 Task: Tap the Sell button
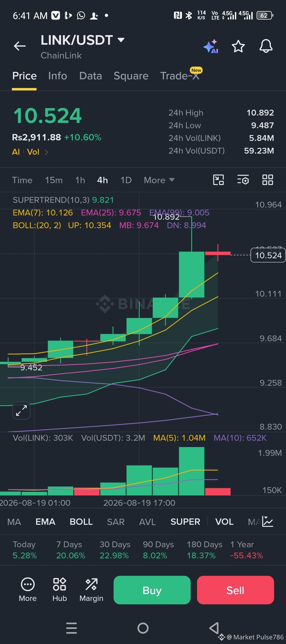point(235,590)
